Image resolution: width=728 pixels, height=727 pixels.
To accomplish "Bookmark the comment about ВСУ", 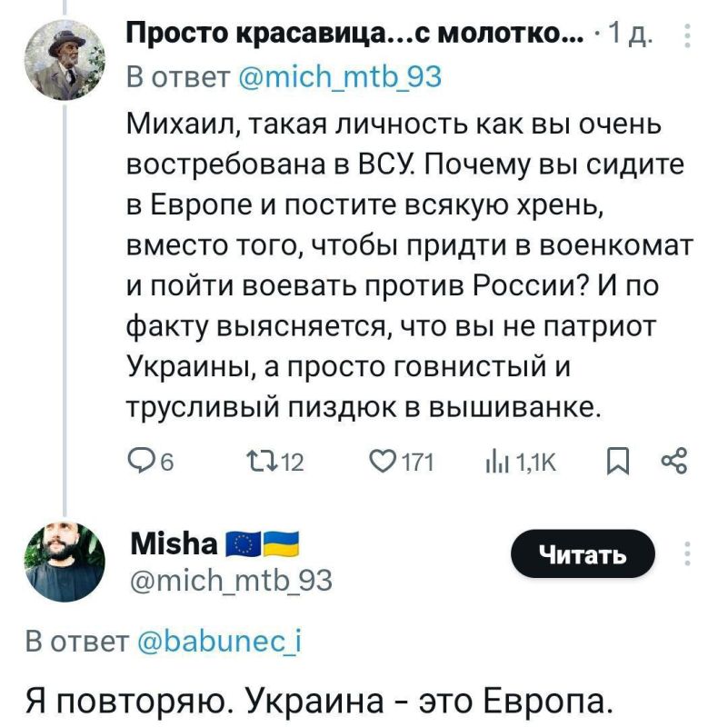I will coord(612,463).
